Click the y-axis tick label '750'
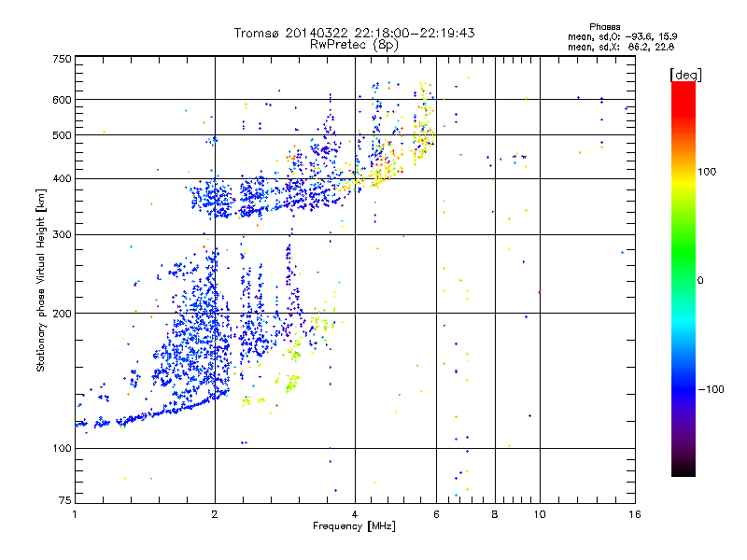 [62, 59]
